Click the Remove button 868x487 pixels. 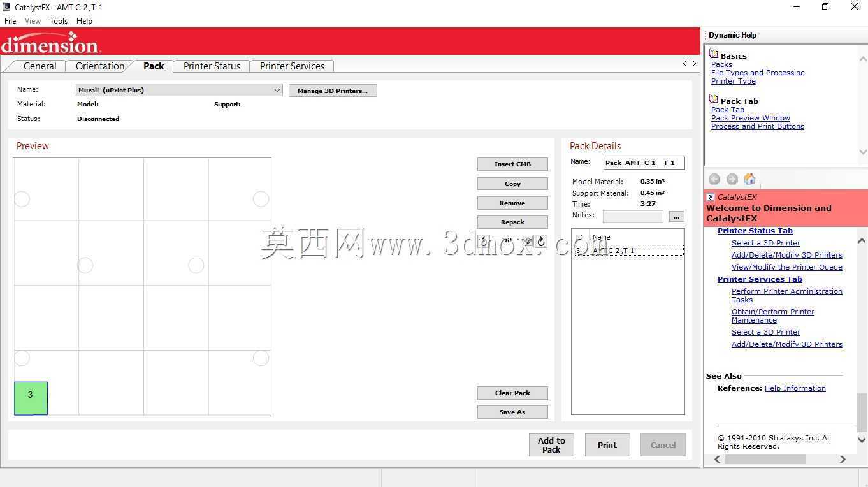[512, 203]
